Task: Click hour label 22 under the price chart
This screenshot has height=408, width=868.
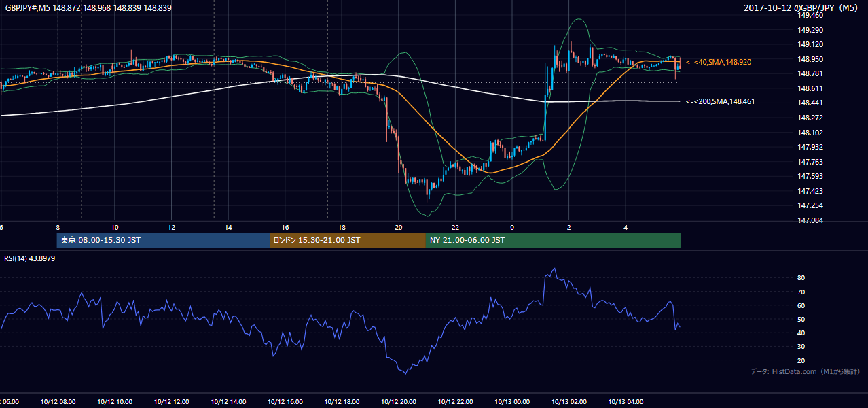Action: [x=456, y=227]
